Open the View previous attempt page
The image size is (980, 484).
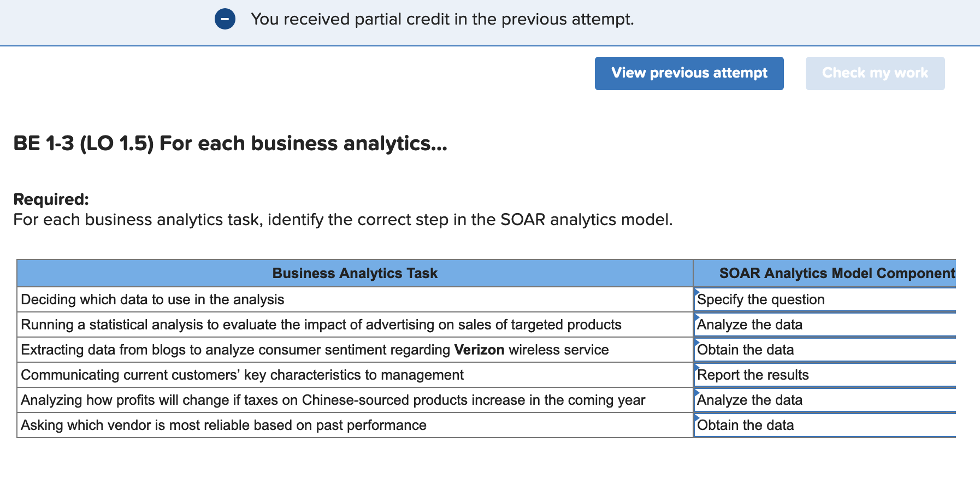tap(689, 73)
